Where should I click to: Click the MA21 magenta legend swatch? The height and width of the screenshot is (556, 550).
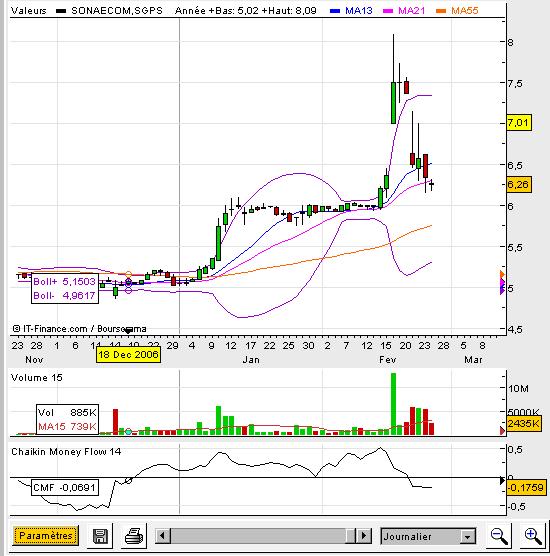[388, 11]
